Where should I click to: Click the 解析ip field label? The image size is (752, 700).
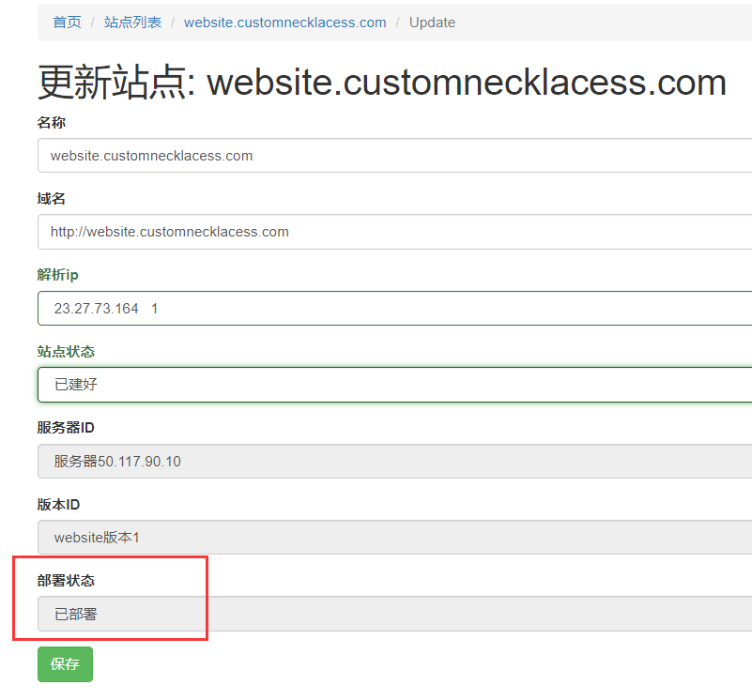(x=57, y=275)
